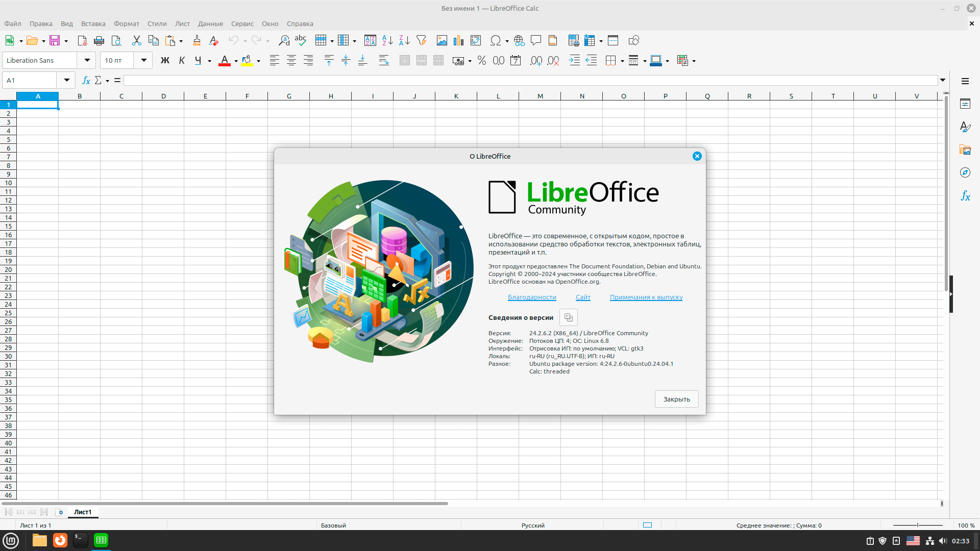This screenshot has height=551, width=980.
Task: Click Format as Percent icon
Action: point(481,61)
